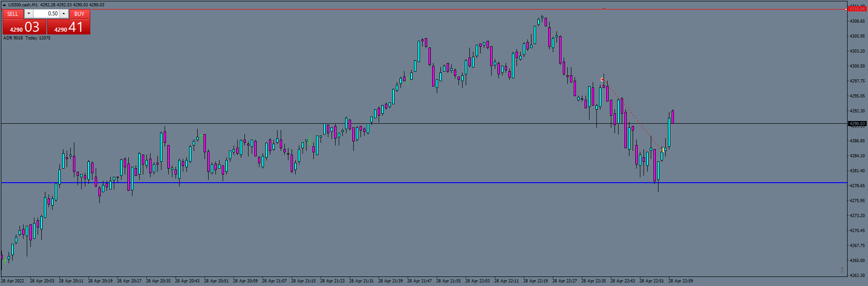This screenshot has width=868, height=286.
Task: Click the 28 Apr 22:43 time label
Action: coord(623,281)
